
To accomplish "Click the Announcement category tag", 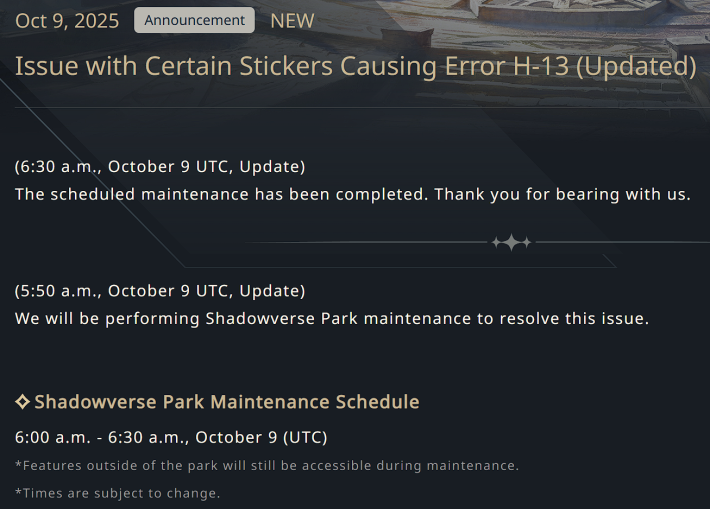I will pyautogui.click(x=194, y=20).
